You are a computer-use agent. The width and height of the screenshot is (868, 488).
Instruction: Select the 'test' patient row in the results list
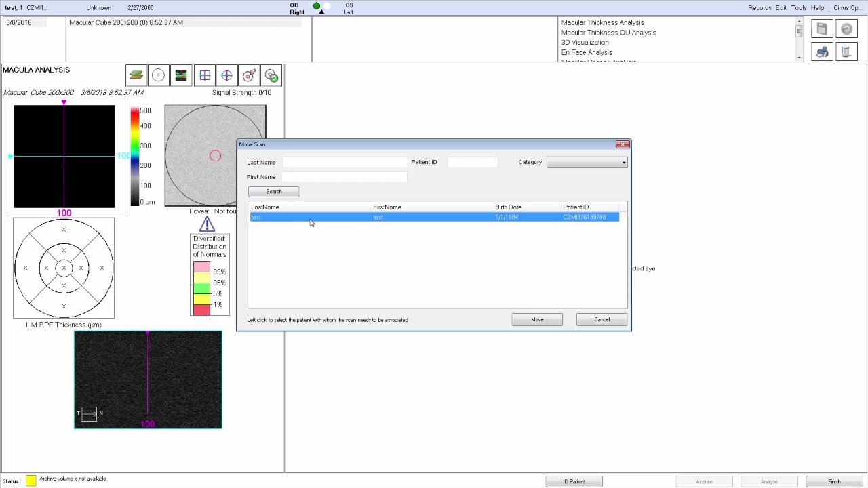click(x=434, y=217)
